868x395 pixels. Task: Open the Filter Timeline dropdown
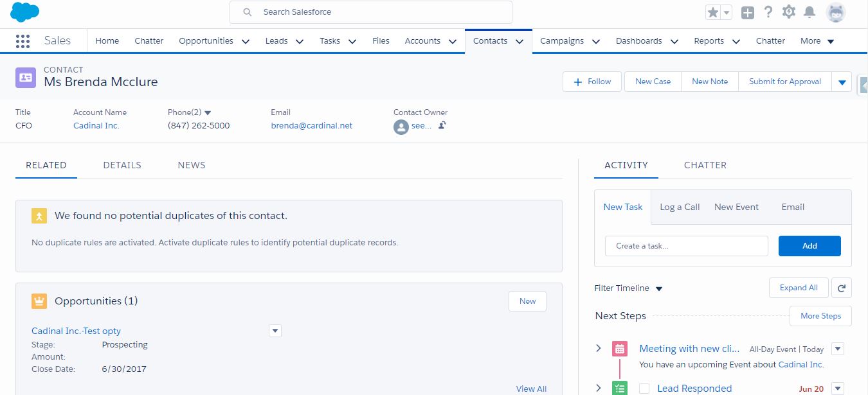(x=628, y=288)
